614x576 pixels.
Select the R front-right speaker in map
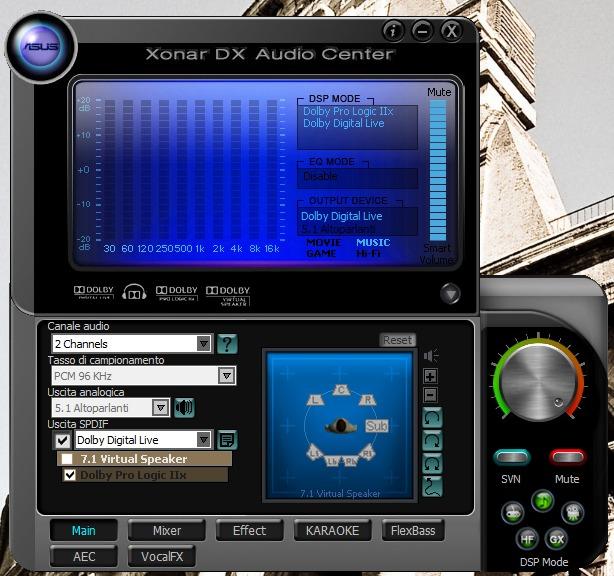[367, 399]
